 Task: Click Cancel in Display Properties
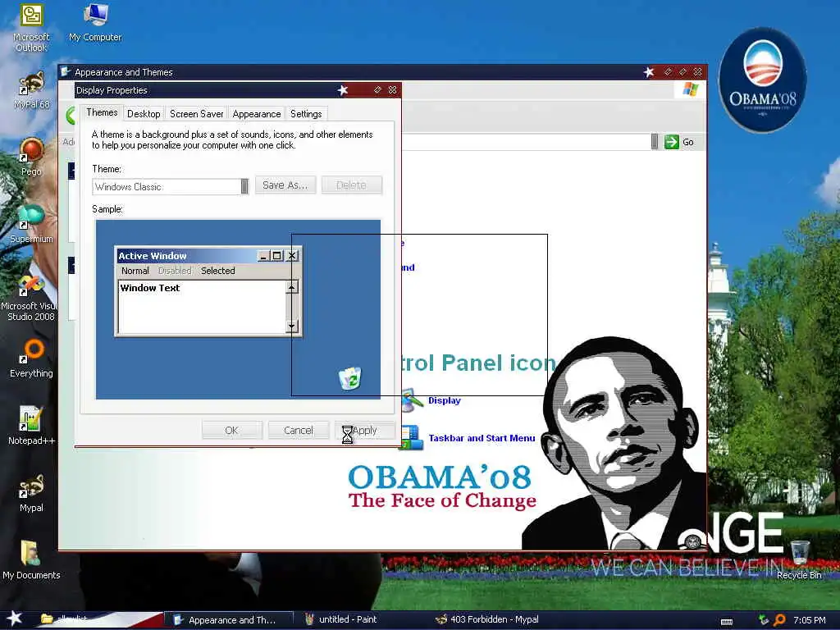click(x=299, y=430)
